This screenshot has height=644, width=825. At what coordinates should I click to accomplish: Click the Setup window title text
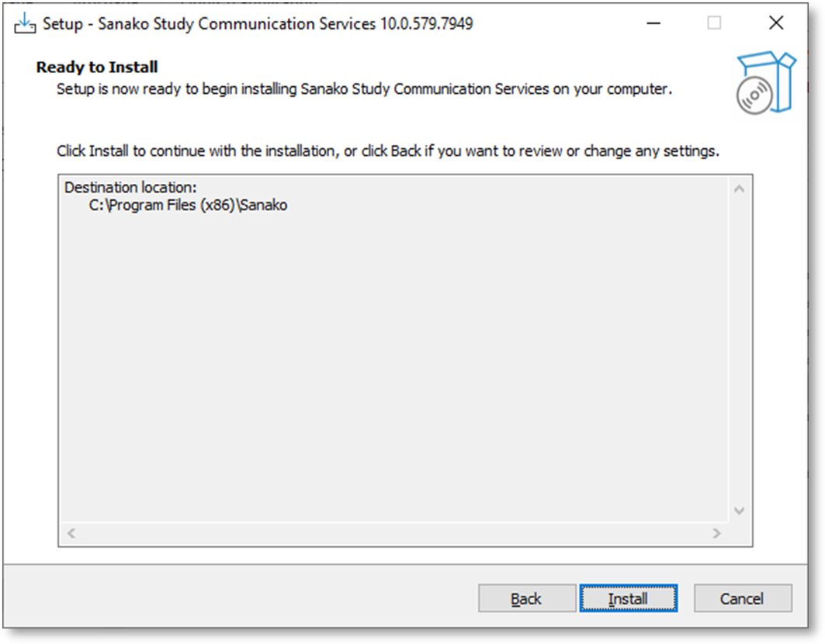point(258,23)
